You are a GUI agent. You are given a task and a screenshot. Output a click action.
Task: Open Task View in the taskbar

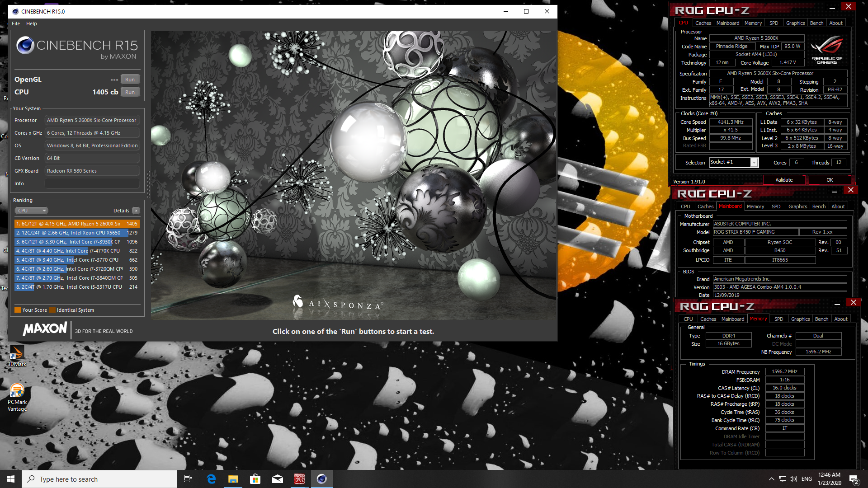click(188, 479)
